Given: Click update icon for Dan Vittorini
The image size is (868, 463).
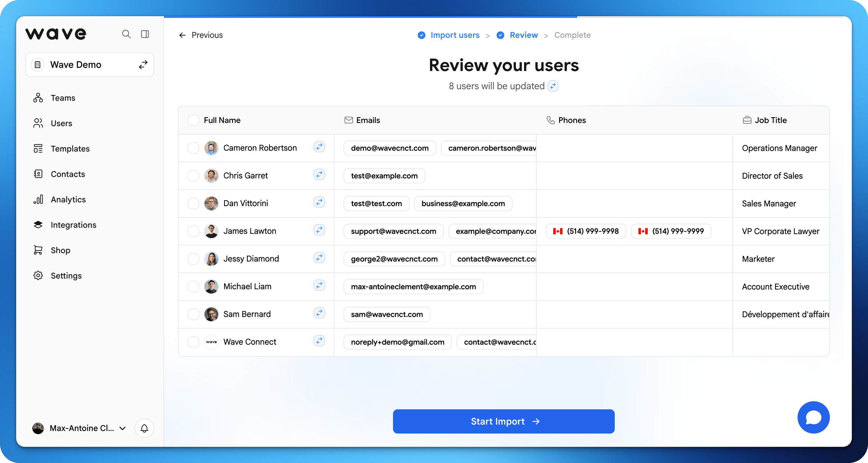Looking at the screenshot, I should tap(319, 202).
